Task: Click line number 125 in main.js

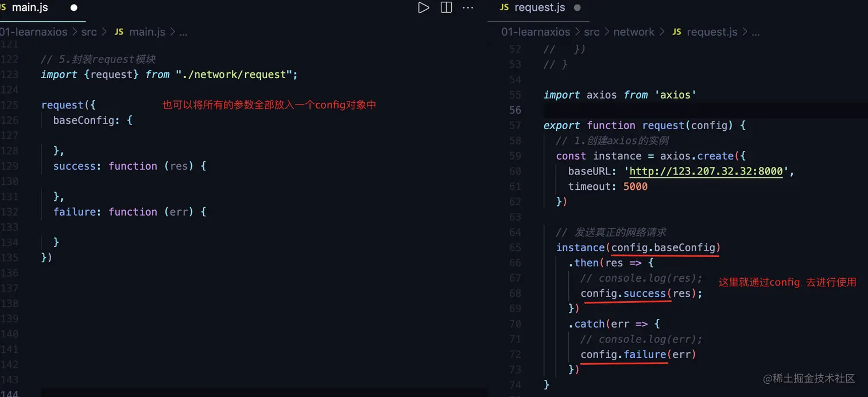Action: pyautogui.click(x=10, y=105)
